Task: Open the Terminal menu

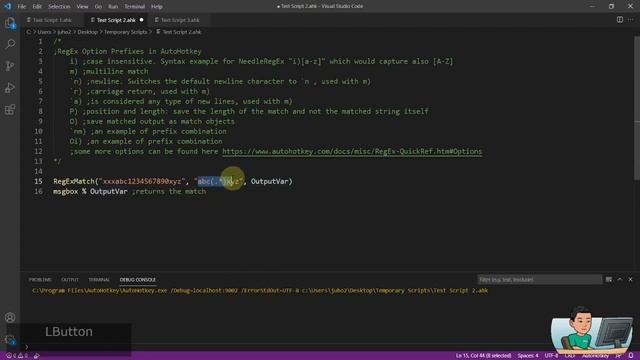Action: click(135, 7)
